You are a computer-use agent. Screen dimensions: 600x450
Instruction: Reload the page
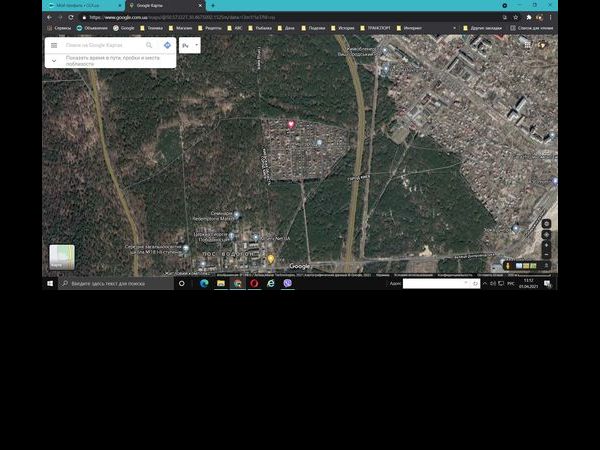(x=71, y=17)
